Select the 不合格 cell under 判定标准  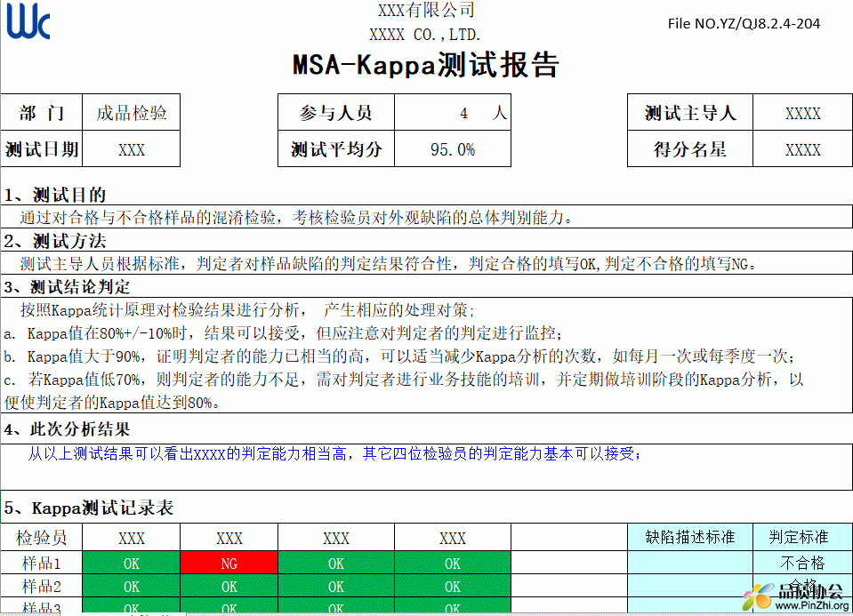(x=803, y=563)
